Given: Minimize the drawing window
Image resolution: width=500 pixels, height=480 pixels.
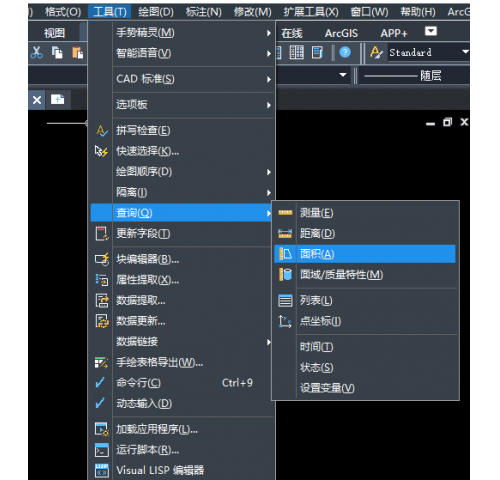Looking at the screenshot, I should [430, 123].
